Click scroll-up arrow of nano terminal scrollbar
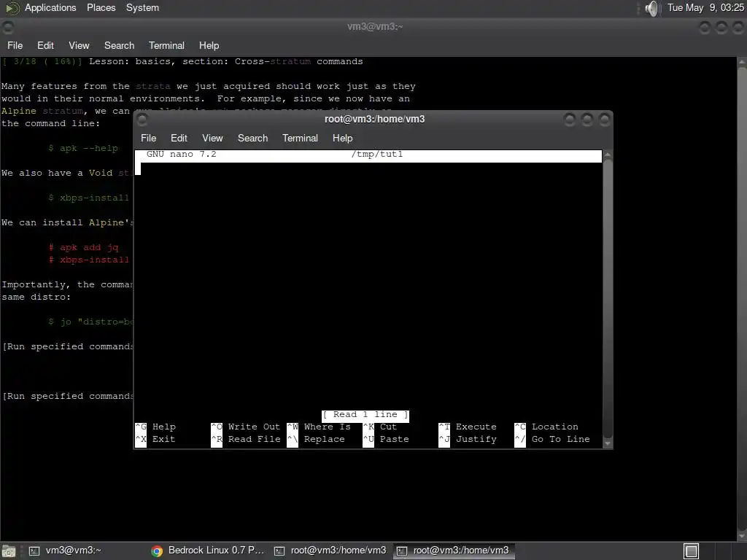 (x=608, y=155)
